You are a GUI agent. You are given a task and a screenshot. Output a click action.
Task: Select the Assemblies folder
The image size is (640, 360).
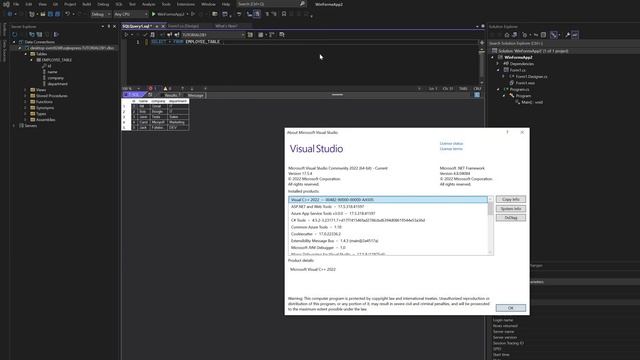pos(46,120)
